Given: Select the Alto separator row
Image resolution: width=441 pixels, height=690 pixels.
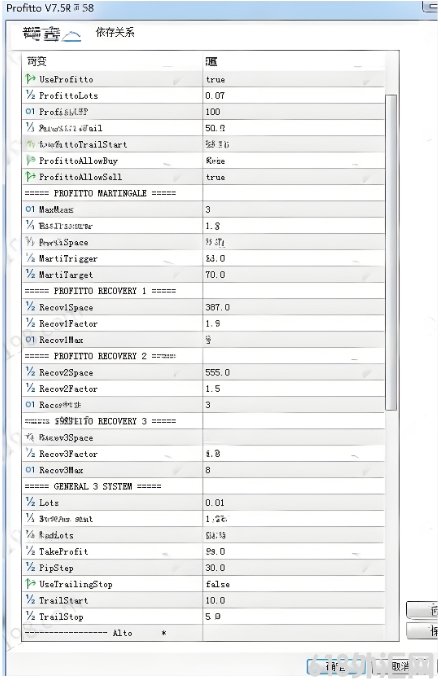Looking at the screenshot, I should click(x=96, y=633).
